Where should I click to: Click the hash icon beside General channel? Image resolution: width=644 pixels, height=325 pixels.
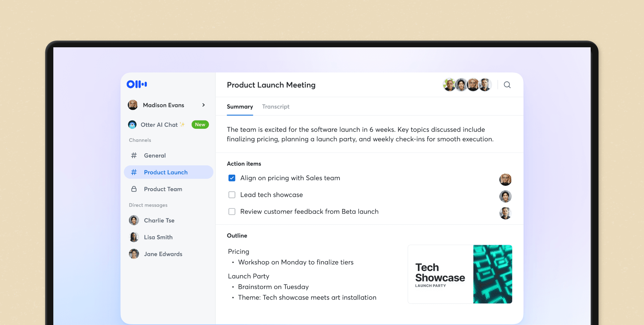pyautogui.click(x=134, y=155)
